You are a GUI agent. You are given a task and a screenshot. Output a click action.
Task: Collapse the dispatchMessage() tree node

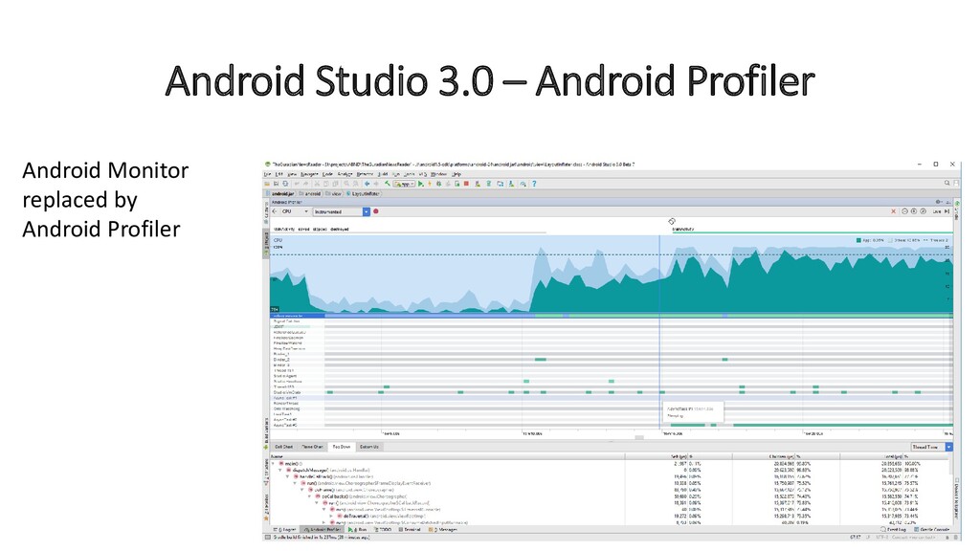280,470
